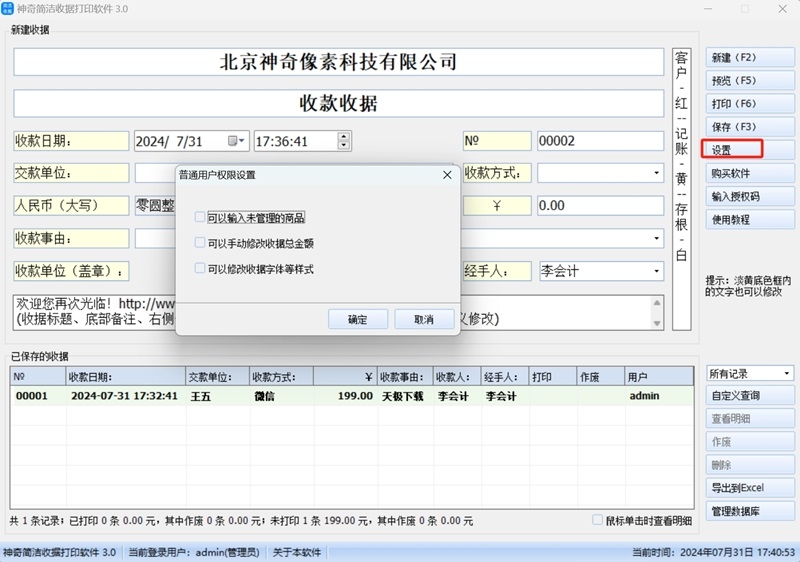Enable 可以手动修改收据总金额 checkbox
Screen dimensions: 800x562
pos(200,243)
